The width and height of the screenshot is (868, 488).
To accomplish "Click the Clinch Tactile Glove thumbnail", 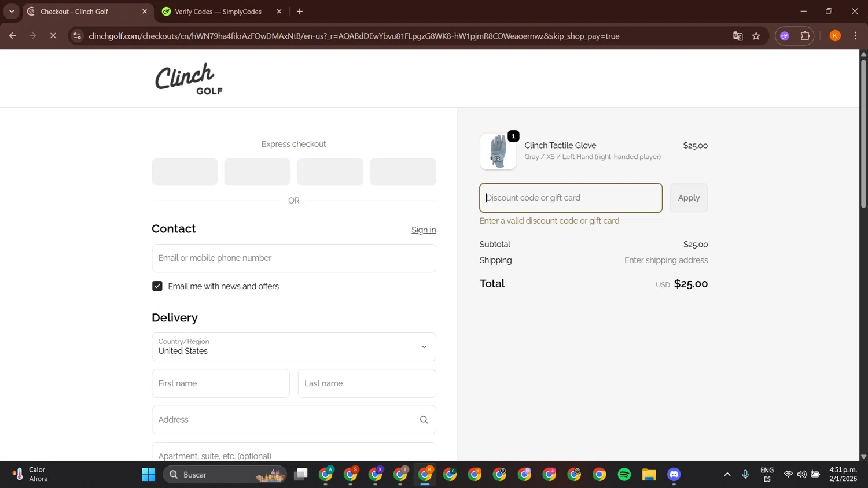I will coord(498,151).
